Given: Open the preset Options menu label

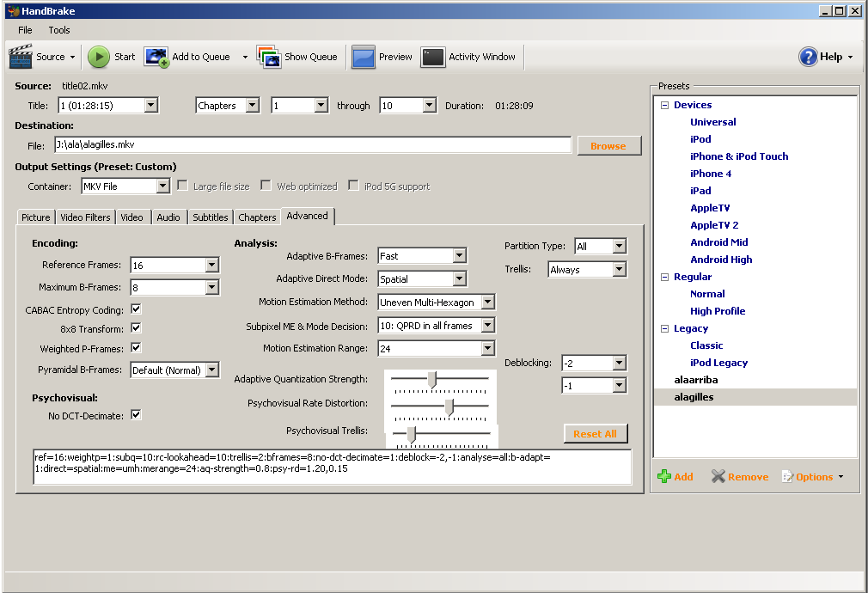Looking at the screenshot, I should click(815, 477).
